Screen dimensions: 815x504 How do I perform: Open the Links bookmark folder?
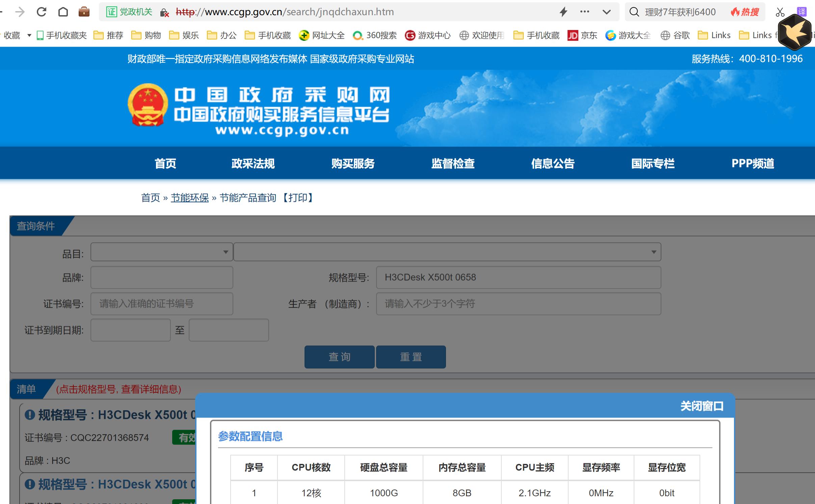coord(714,35)
